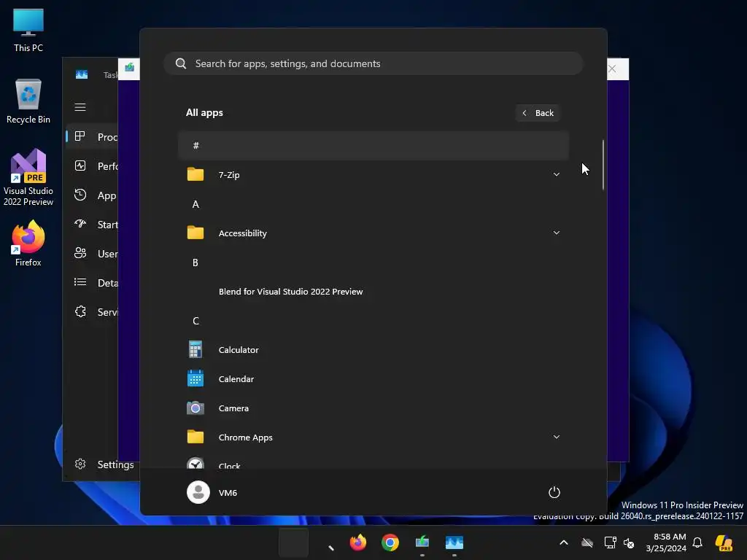Click the Camera app label
The height and width of the screenshot is (560, 747).
(x=233, y=408)
